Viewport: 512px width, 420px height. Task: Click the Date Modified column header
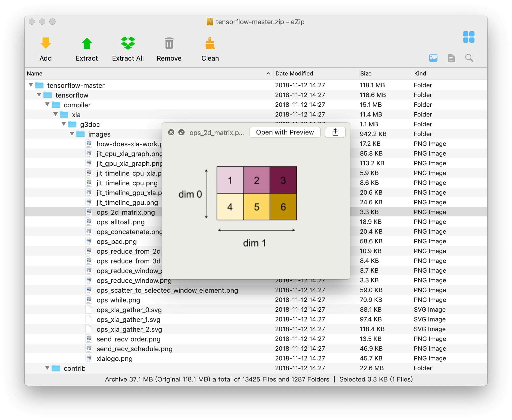(x=294, y=73)
